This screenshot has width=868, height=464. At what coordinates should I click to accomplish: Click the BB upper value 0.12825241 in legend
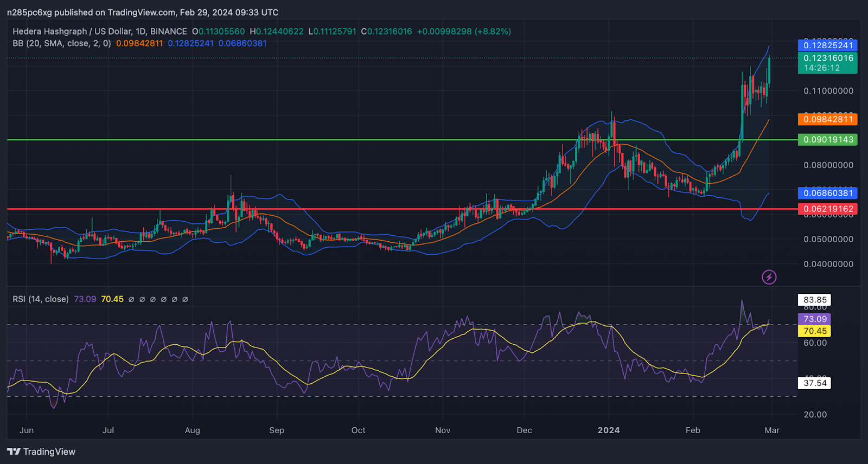click(x=191, y=43)
